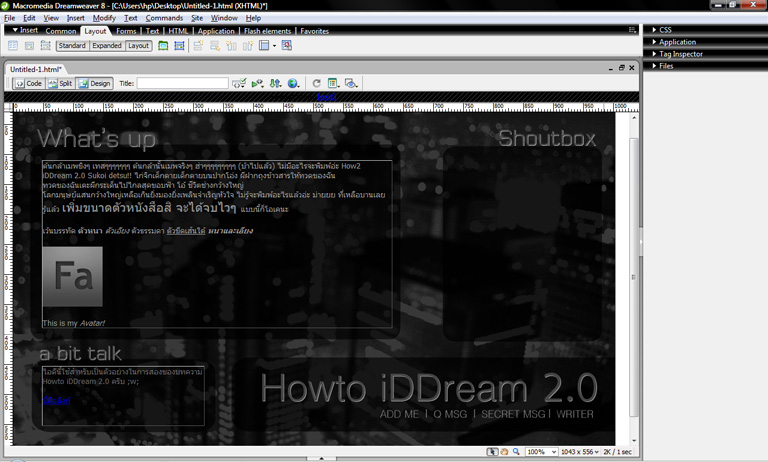Click the Preview in Browser globe icon
This screenshot has height=462, width=768.
coord(293,83)
